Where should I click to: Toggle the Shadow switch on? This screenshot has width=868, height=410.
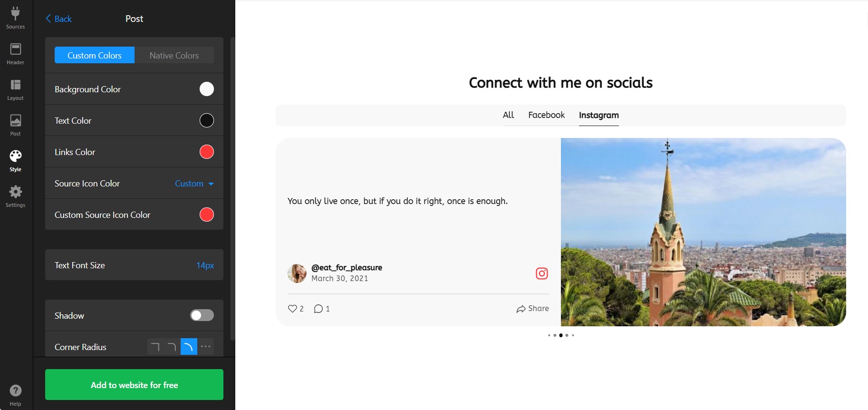click(202, 315)
